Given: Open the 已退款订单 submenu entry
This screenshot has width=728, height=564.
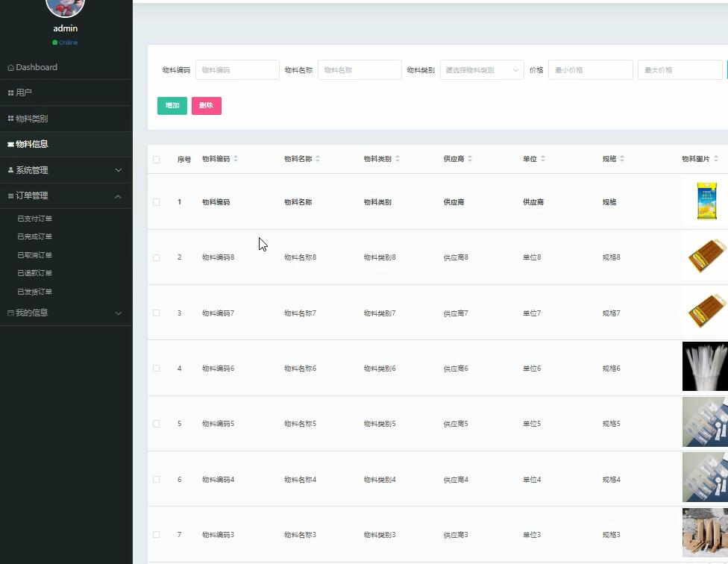Looking at the screenshot, I should pyautogui.click(x=35, y=273).
